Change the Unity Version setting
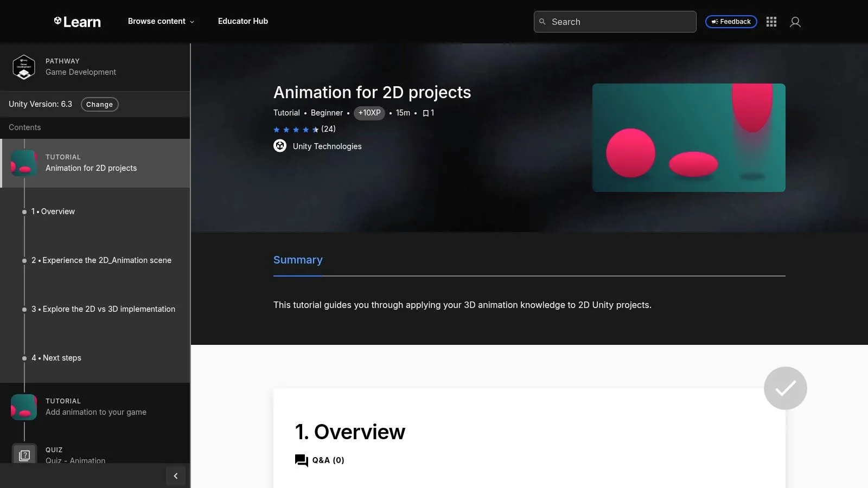 (99, 104)
